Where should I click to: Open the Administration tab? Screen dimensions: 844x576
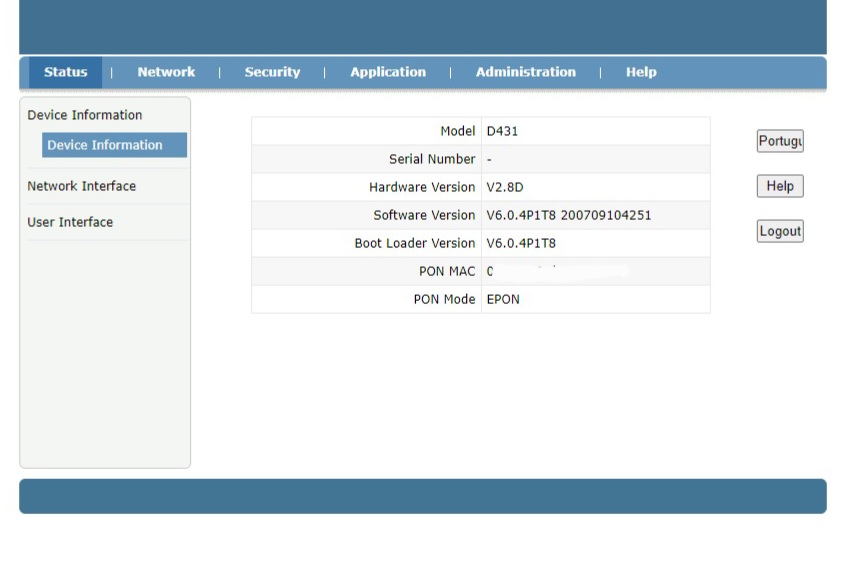(525, 72)
